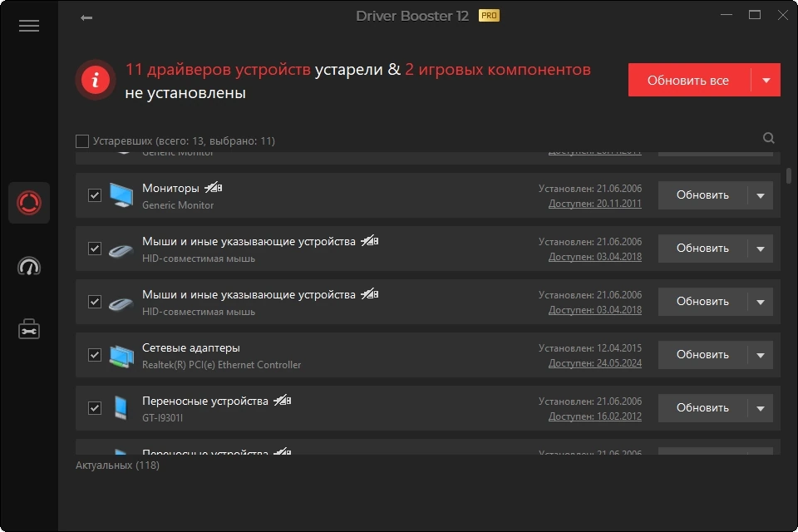The width and height of the screenshot is (798, 532).
Task: Open link Доступен: 16.02.2012
Action: click(x=595, y=416)
